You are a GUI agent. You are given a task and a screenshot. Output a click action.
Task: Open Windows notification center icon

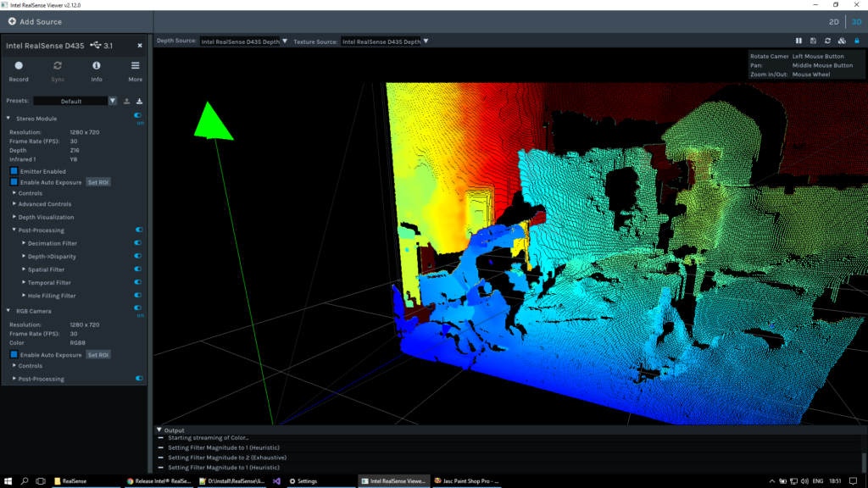pos(853,481)
